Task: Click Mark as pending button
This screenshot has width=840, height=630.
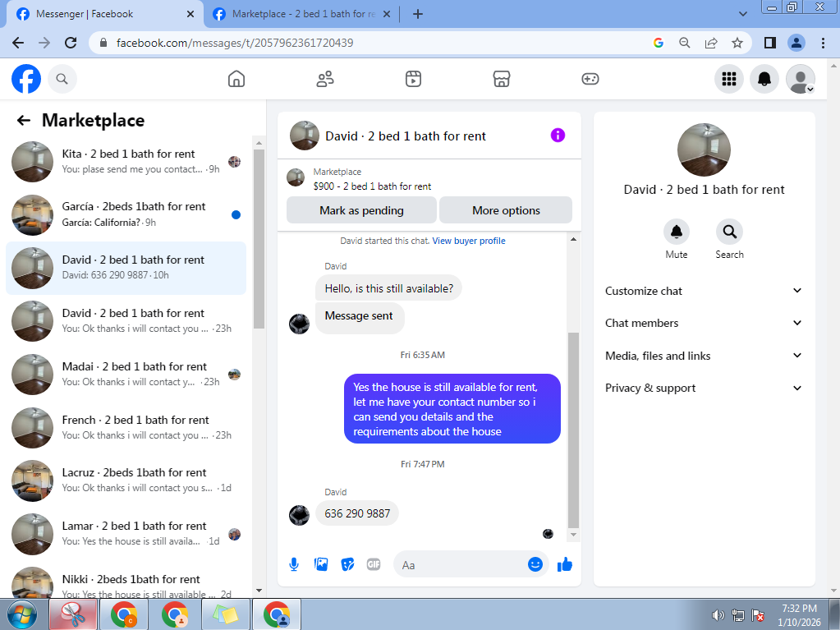Action: (x=361, y=210)
